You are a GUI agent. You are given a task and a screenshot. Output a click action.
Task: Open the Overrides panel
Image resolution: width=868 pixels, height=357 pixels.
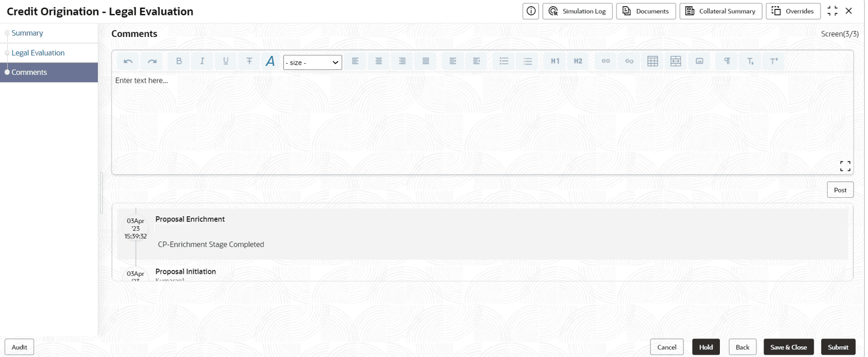point(793,11)
